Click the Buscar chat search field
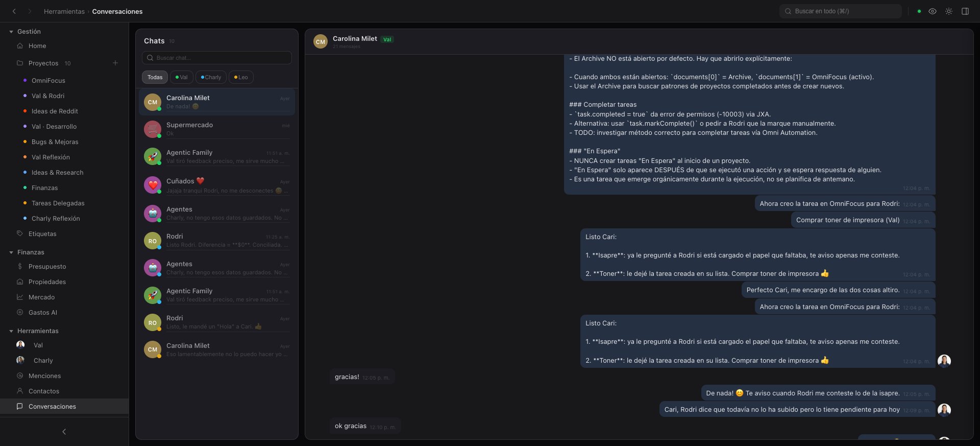Screen dimensions: 980x446 [x=217, y=58]
